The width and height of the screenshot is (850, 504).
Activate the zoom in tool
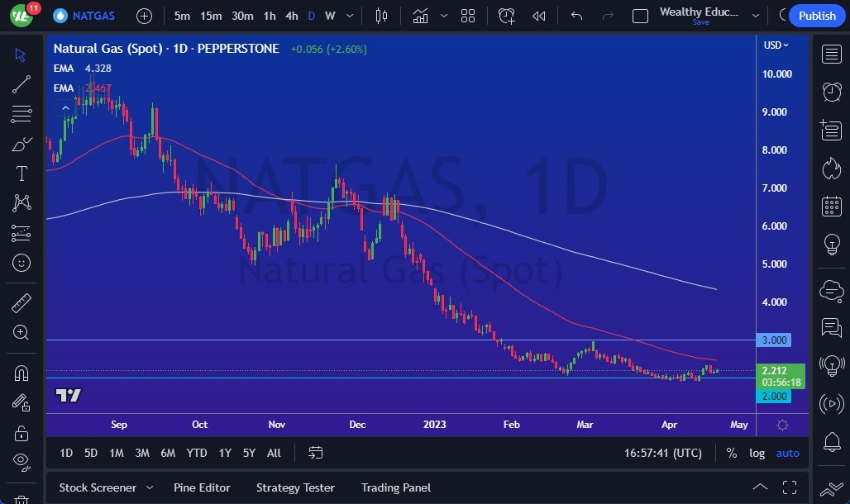[21, 332]
